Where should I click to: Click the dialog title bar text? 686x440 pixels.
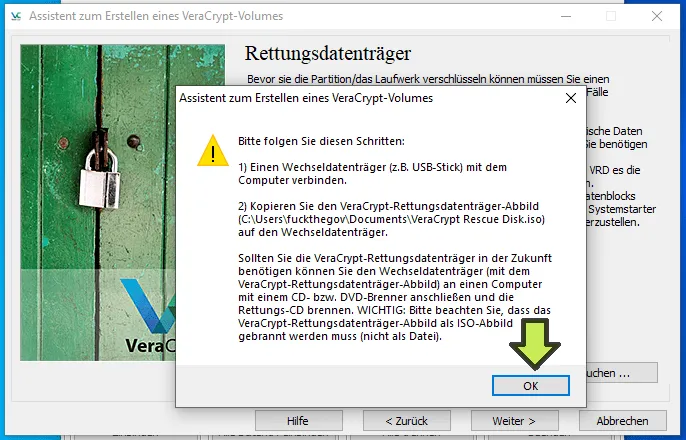click(306, 98)
